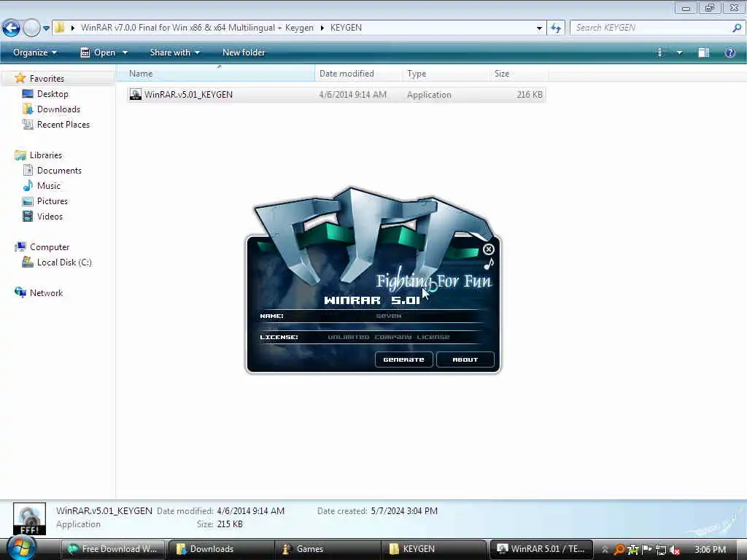The width and height of the screenshot is (747, 560).
Task: Select Computer in the navigation pane
Action: [50, 246]
